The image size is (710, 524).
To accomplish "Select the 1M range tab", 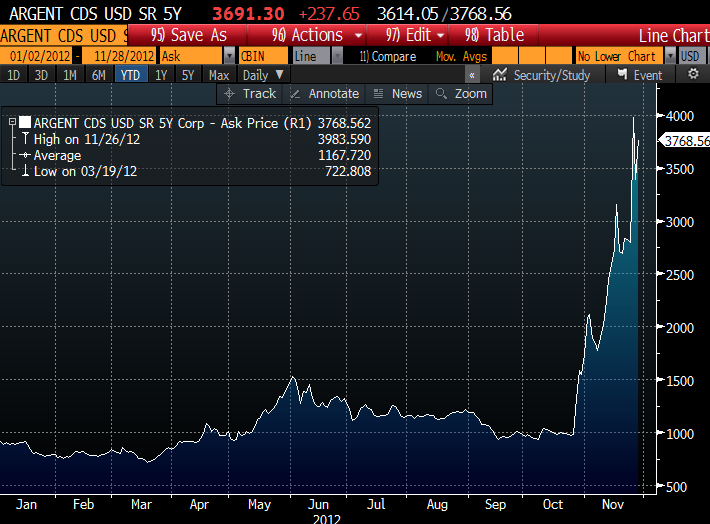I will point(70,75).
